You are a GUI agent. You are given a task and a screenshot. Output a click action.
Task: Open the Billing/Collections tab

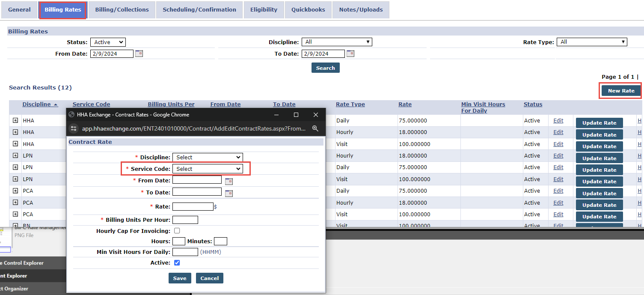tap(122, 9)
